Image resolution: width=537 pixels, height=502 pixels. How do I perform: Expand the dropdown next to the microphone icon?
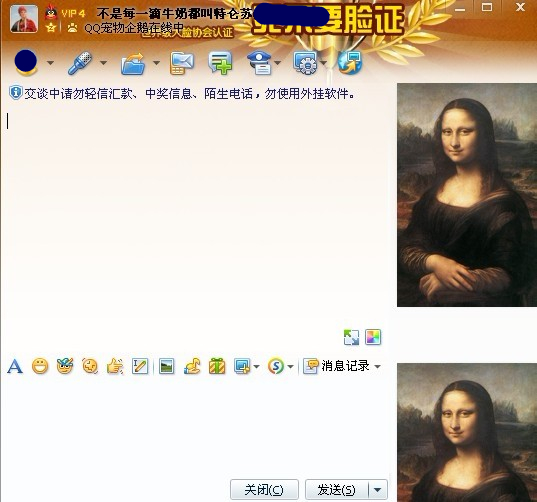coord(103,63)
